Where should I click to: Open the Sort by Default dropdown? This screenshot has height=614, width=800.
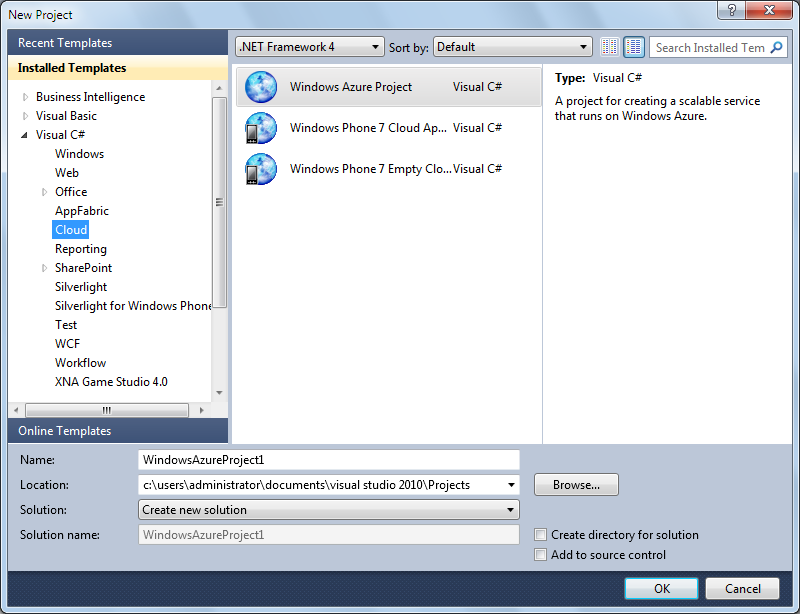click(x=512, y=47)
